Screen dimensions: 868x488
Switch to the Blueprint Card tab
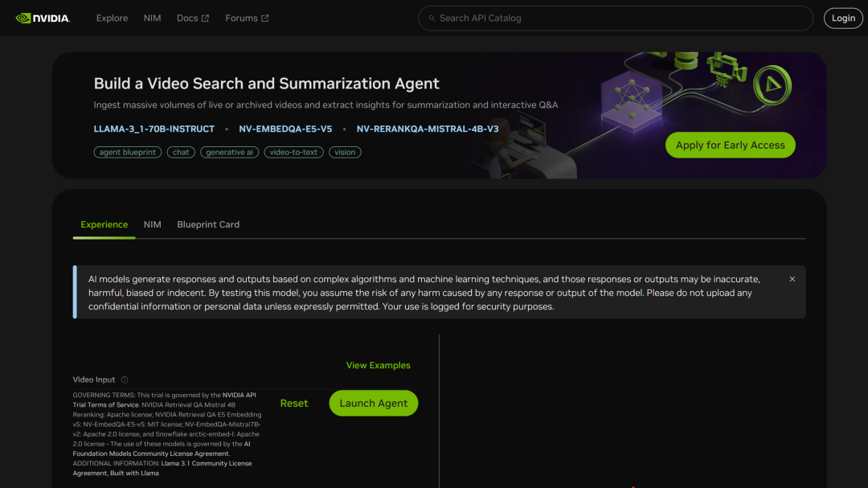coord(208,224)
